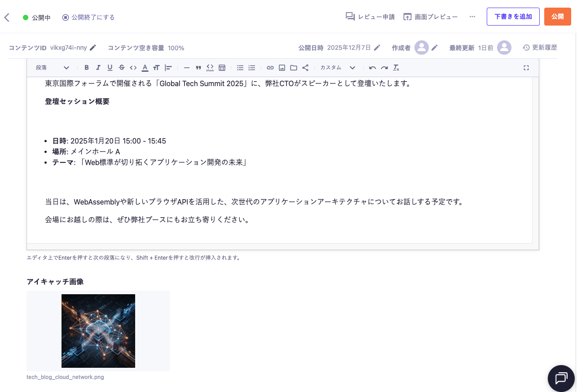Open レビュー申請 from the top bar
Screen dimensions: 577x392
point(370,17)
